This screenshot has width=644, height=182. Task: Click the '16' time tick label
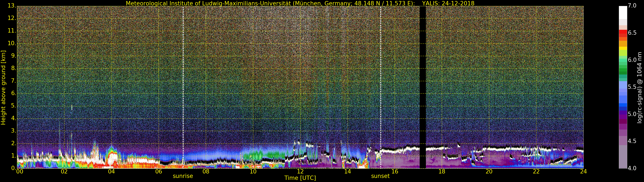(x=395, y=172)
